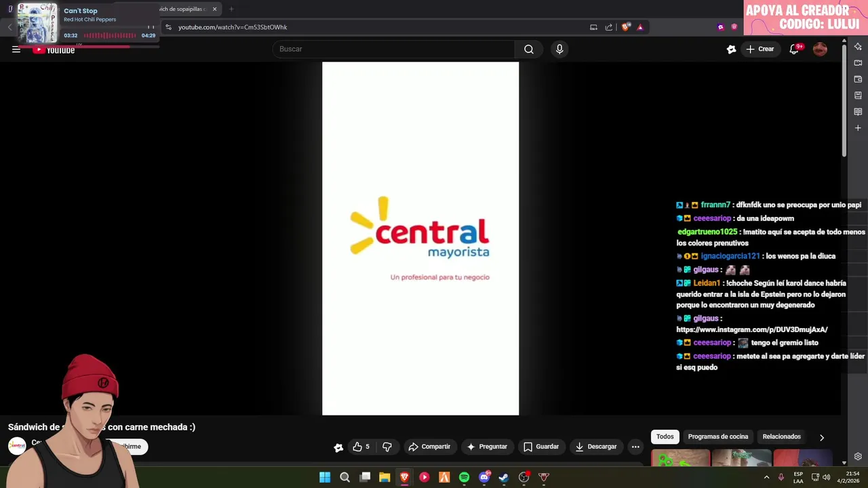The image size is (868, 488).
Task: Open the site settings icon in address bar
Action: (x=168, y=27)
